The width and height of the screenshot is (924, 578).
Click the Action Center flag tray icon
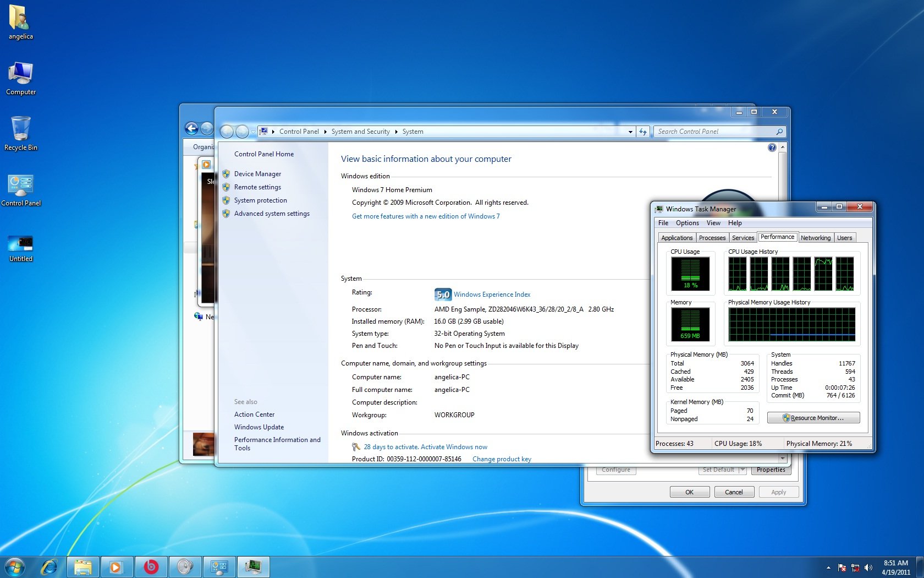click(842, 568)
